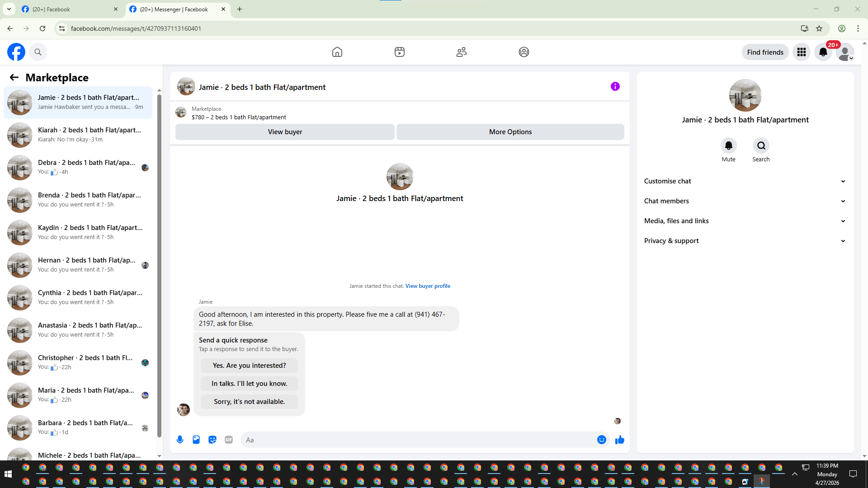Go to the Home feed icon
The height and width of the screenshot is (488, 868).
[x=337, y=52]
